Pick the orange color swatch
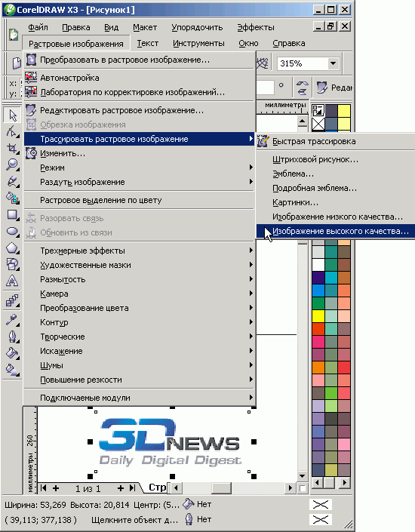The width and height of the screenshot is (415, 532). pyautogui.click(x=318, y=367)
